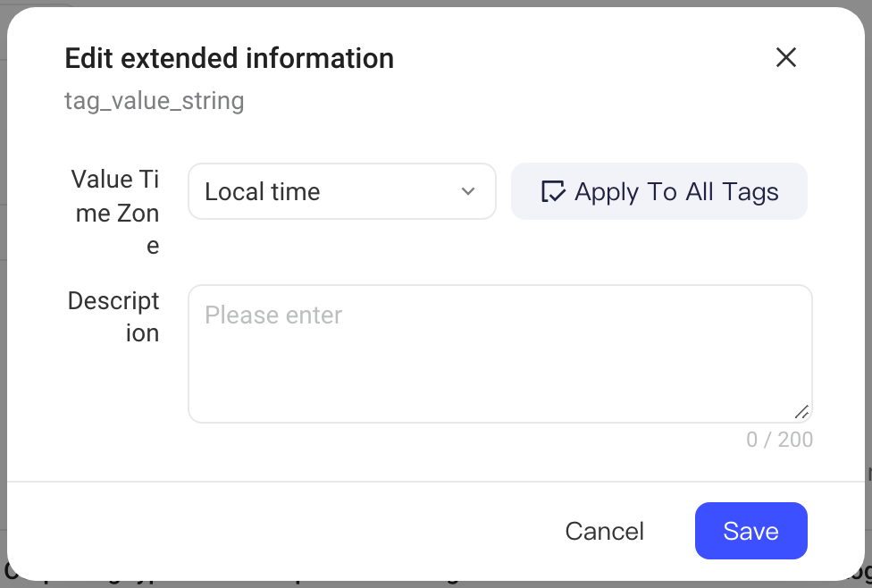Focus the Description text area
Screen dimensions: 872x588
(x=500, y=354)
